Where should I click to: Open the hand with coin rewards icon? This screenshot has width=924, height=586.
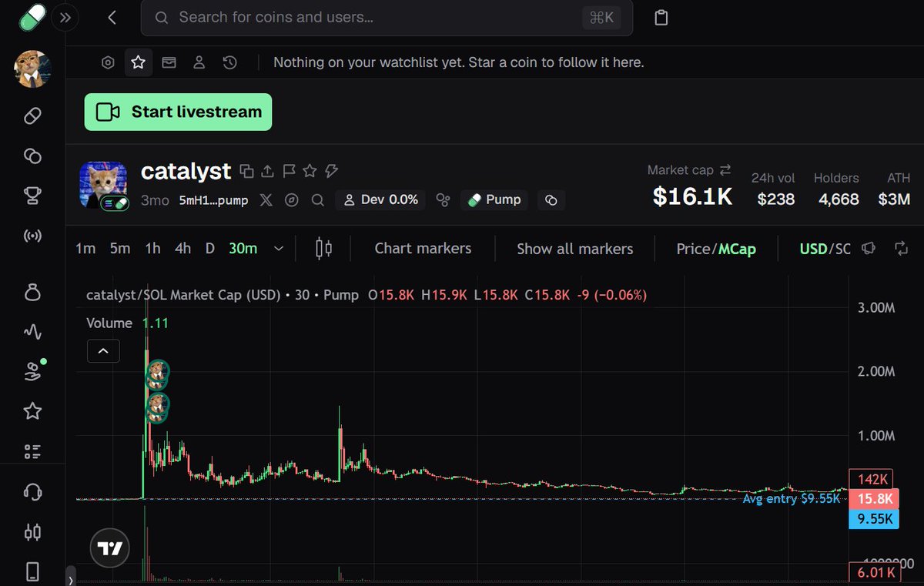coord(32,372)
